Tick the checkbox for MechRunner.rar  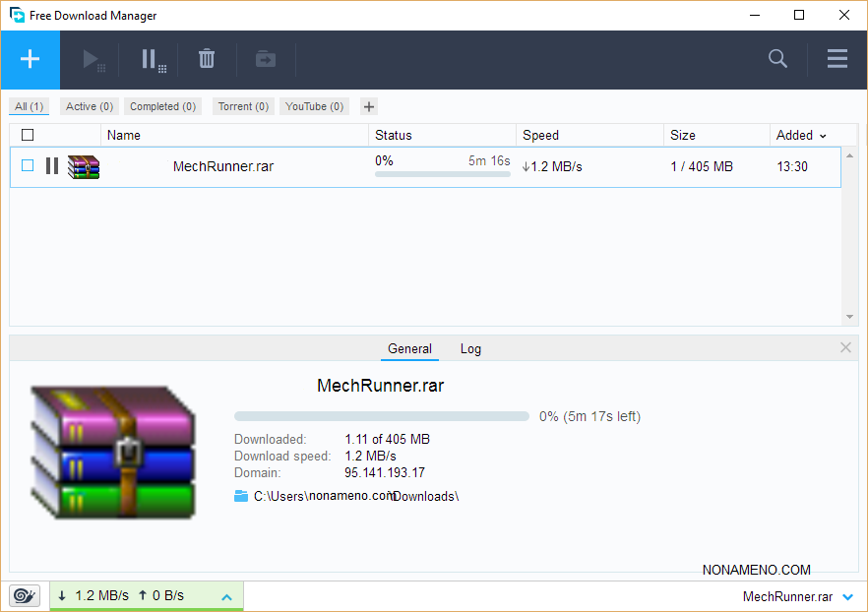(28, 166)
